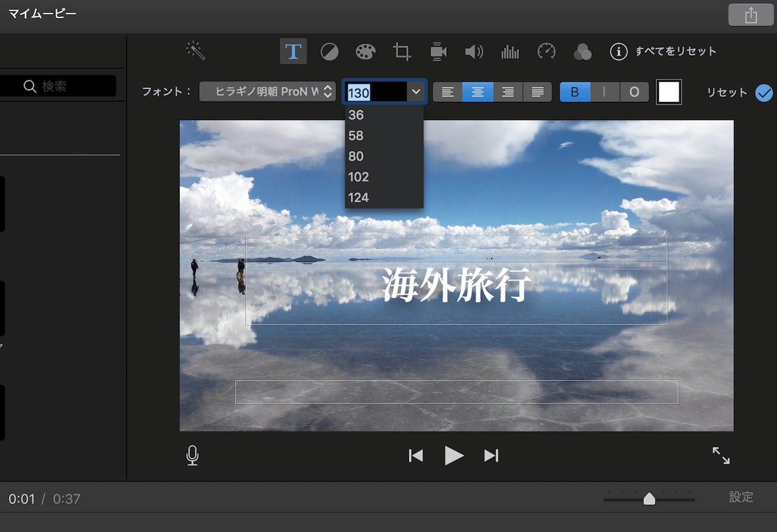
Task: Open the speed gauge icon
Action: (x=546, y=52)
